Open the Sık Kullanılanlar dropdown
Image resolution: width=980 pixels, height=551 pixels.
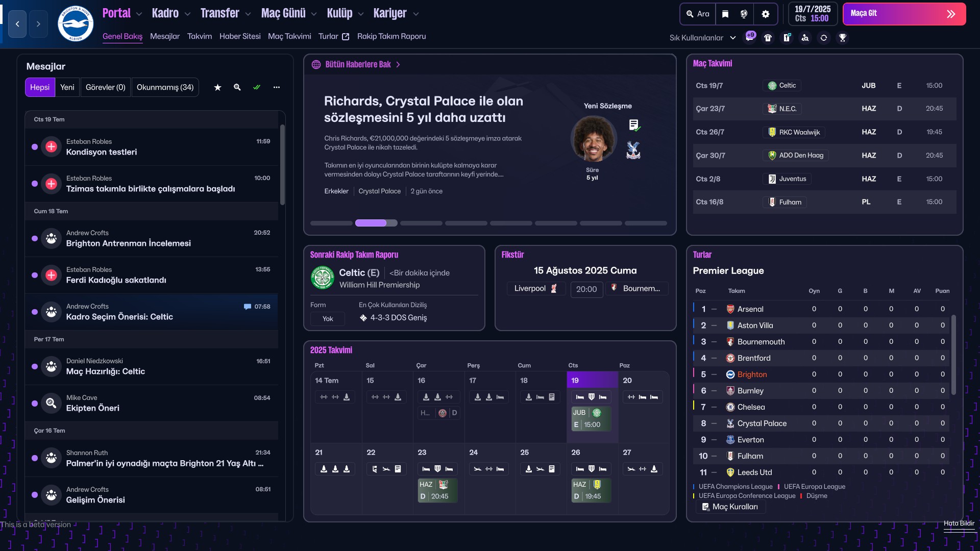[702, 38]
